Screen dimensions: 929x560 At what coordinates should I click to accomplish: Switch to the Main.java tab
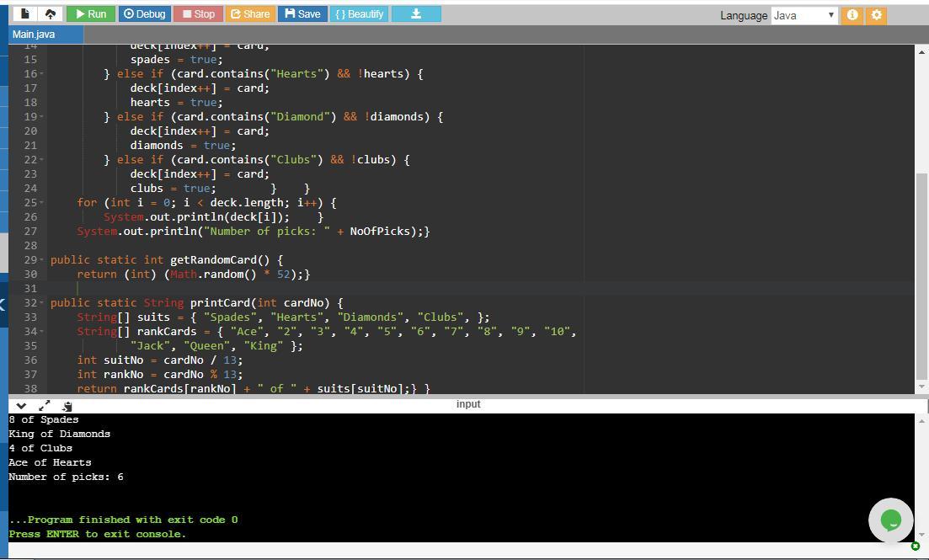click(35, 34)
